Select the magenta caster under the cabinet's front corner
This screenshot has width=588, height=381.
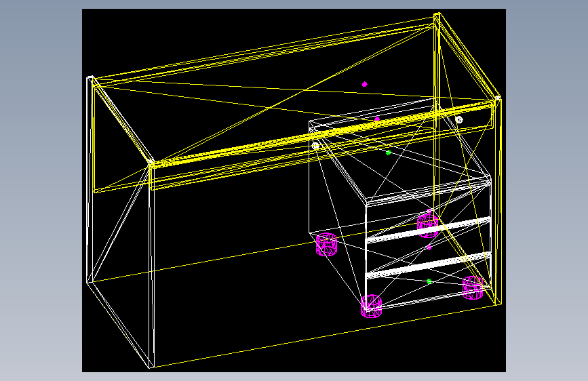pos(371,306)
